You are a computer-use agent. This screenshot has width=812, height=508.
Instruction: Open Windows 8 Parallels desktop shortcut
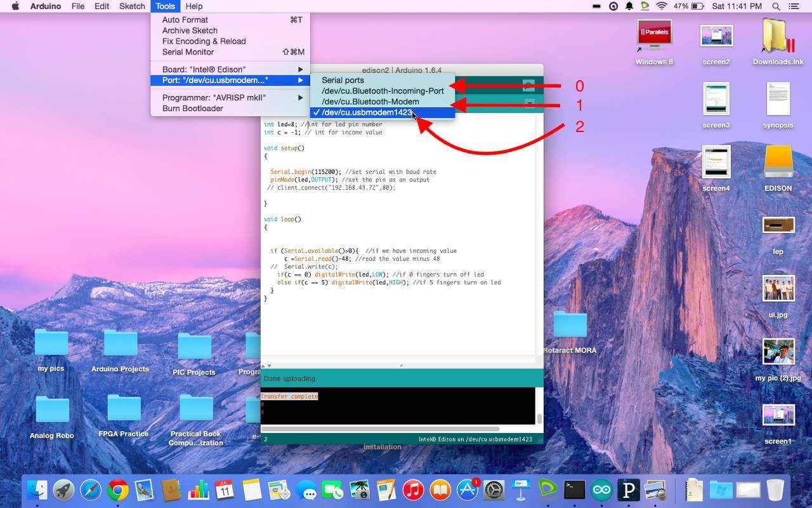654,43
